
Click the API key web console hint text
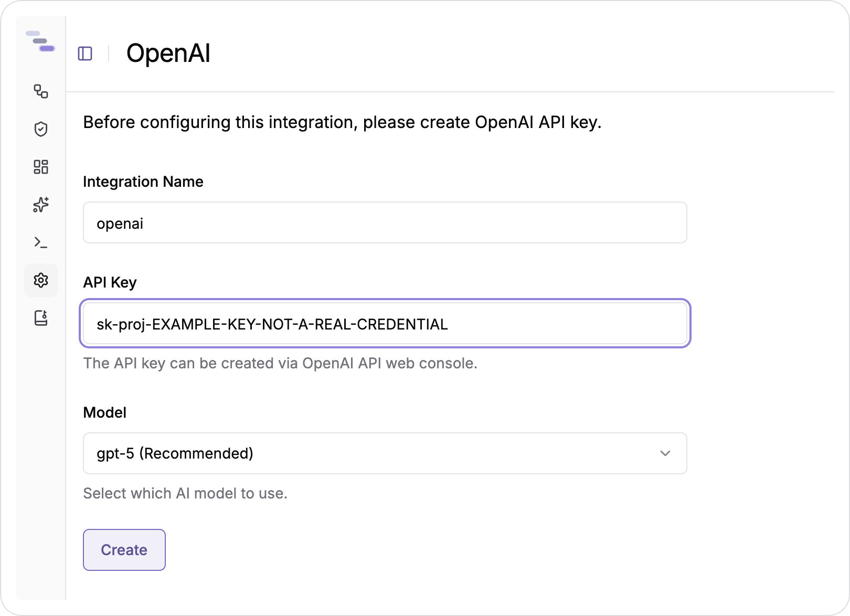[x=280, y=363]
